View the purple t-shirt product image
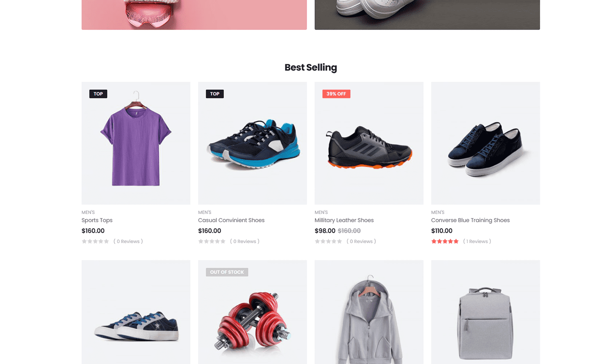The height and width of the screenshot is (364, 615). point(136,143)
